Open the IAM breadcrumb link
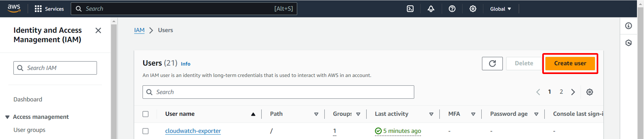644x139 pixels. pyautogui.click(x=139, y=30)
